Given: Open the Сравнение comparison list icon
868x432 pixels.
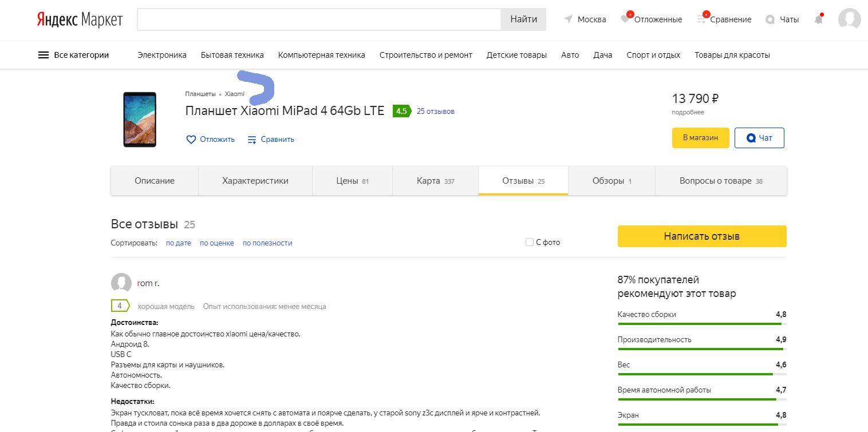Looking at the screenshot, I should tap(702, 19).
